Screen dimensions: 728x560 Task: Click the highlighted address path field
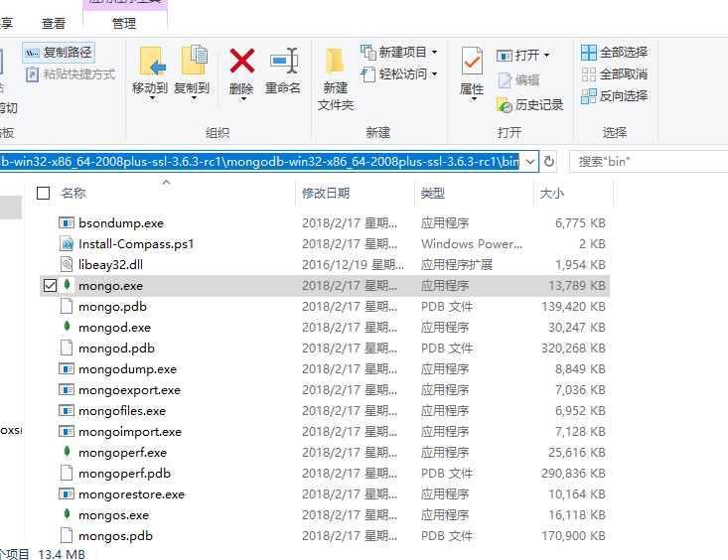[259, 162]
